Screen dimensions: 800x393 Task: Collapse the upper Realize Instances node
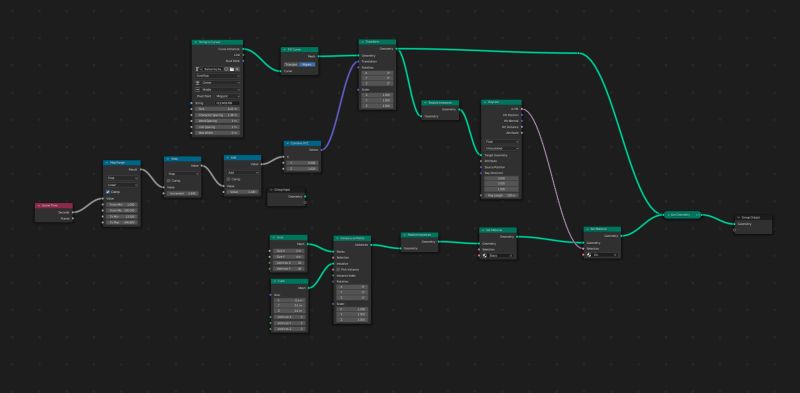click(x=426, y=103)
